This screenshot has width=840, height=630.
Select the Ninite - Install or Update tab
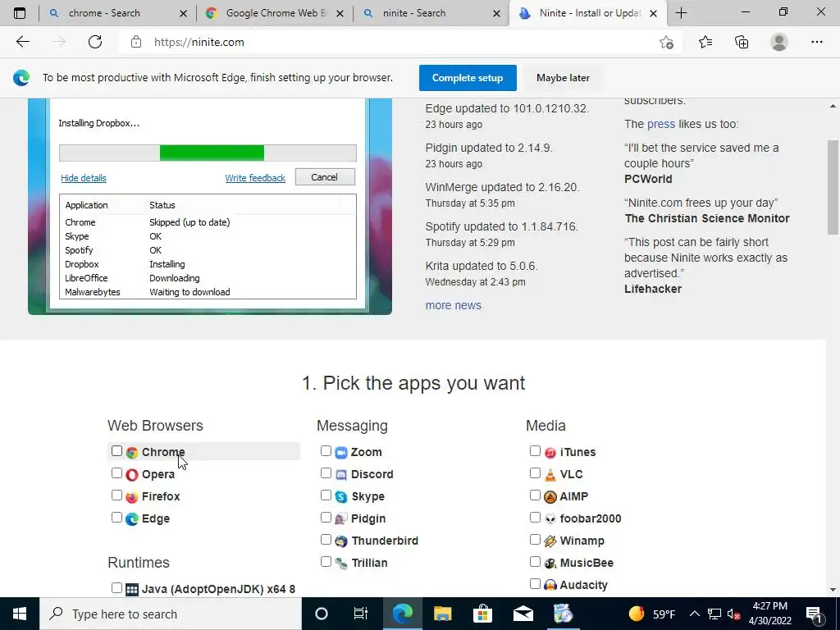click(589, 13)
